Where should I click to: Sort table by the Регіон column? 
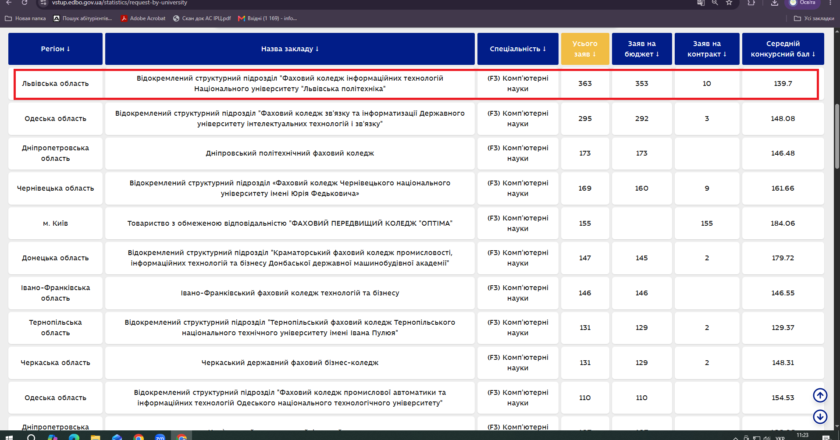tap(55, 49)
